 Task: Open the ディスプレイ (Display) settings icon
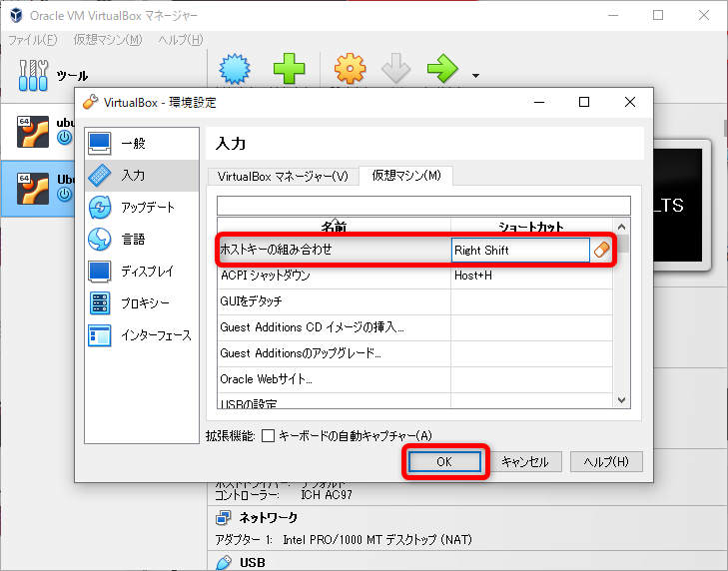pos(99,272)
